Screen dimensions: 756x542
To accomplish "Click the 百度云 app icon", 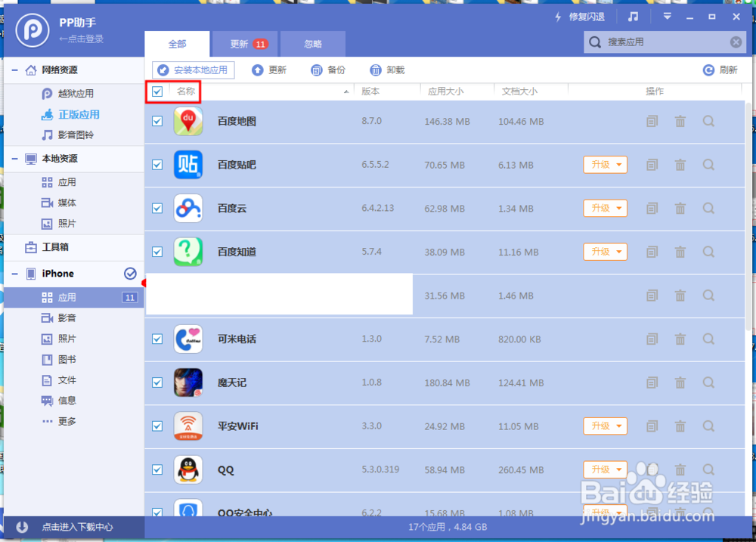I will 188,209.
